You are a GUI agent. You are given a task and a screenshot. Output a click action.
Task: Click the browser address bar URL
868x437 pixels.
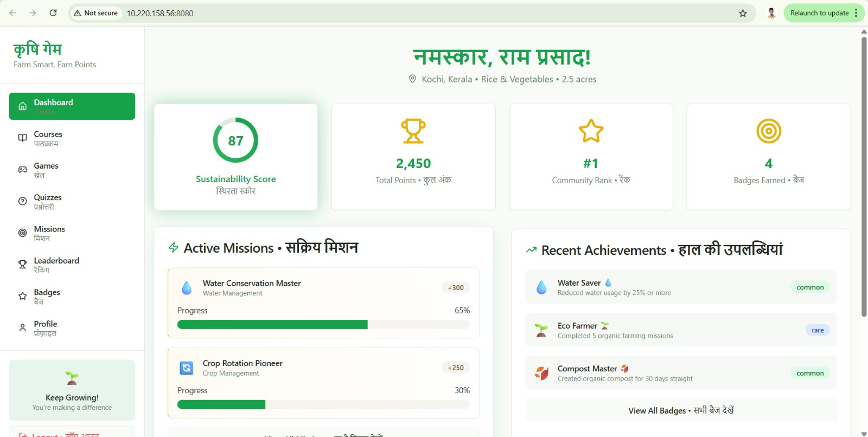(x=160, y=13)
